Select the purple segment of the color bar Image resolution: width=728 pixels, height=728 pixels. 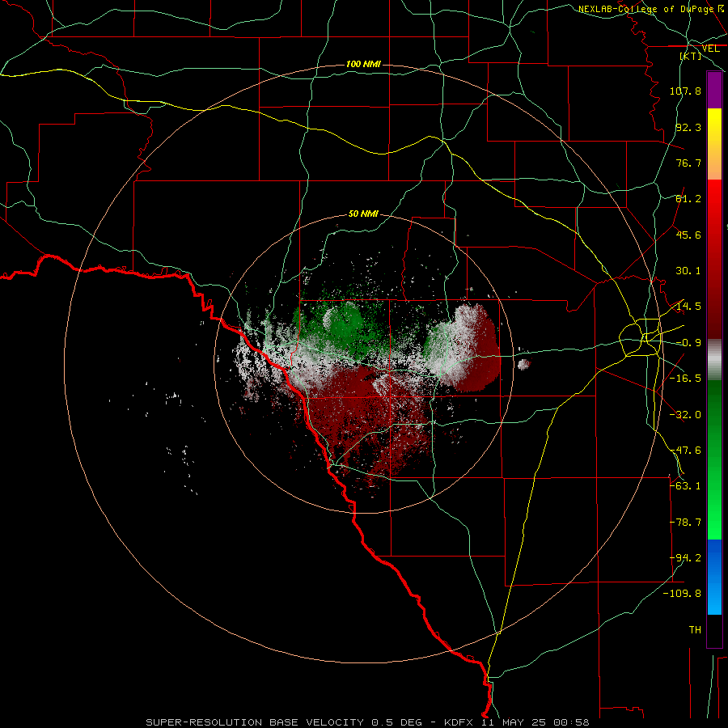pyautogui.click(x=714, y=90)
